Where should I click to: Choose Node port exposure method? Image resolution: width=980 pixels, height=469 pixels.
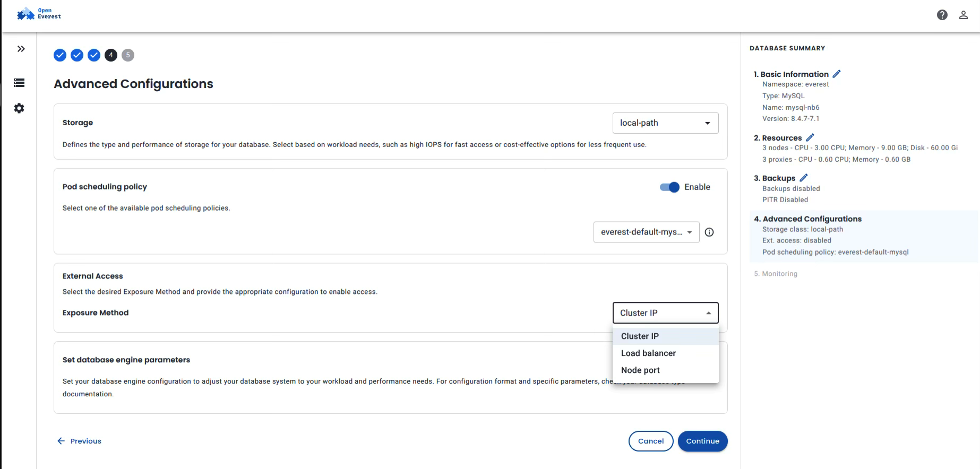[x=666, y=370]
